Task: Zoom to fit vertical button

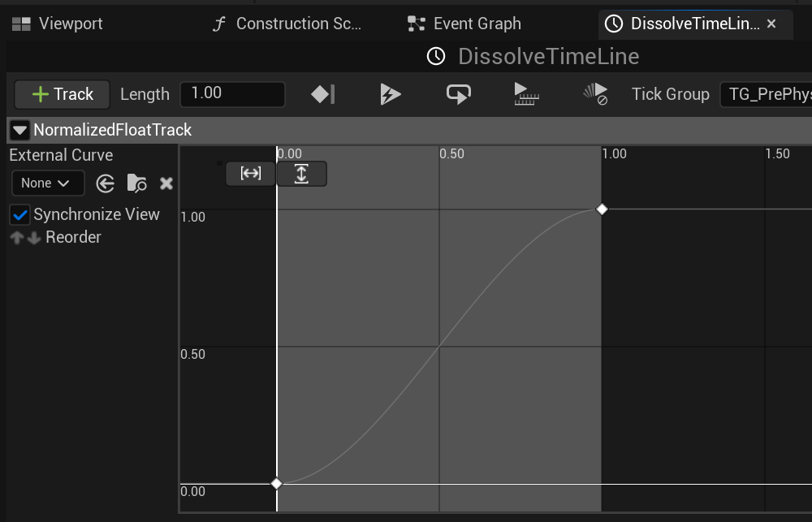Action: [x=301, y=174]
